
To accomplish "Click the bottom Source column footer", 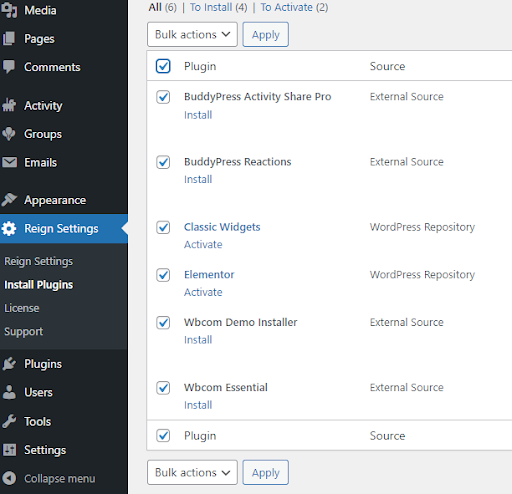I will pyautogui.click(x=387, y=436).
